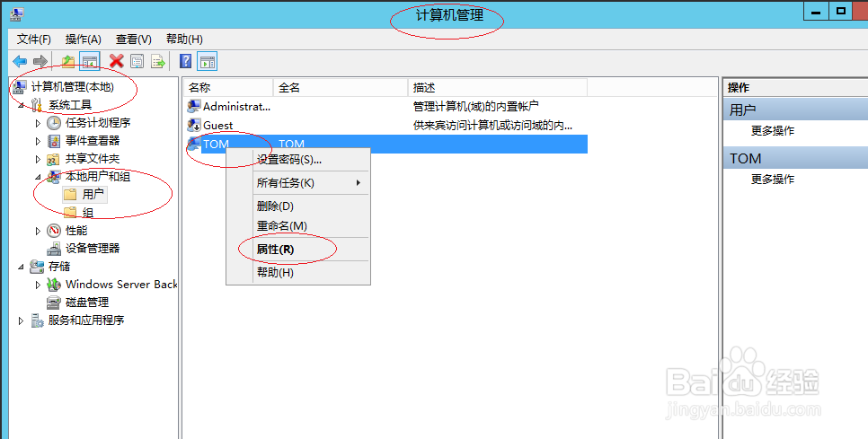The width and height of the screenshot is (868, 439).
Task: Expand the 事件查看器 tree node
Action: coord(39,141)
